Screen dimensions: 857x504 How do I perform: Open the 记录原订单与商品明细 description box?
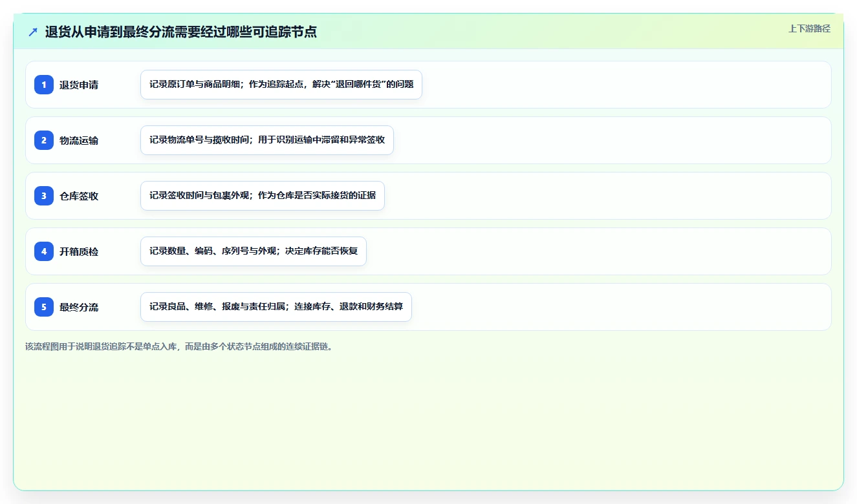point(281,85)
